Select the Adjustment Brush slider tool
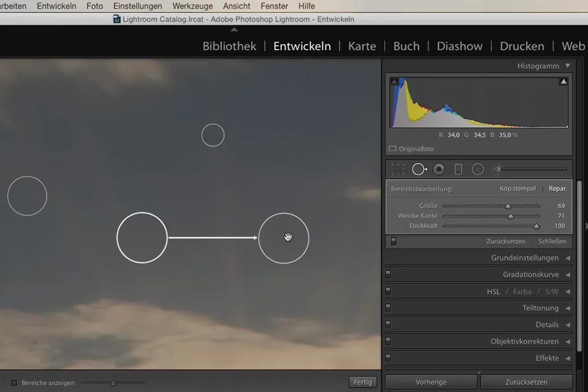 [x=530, y=170]
